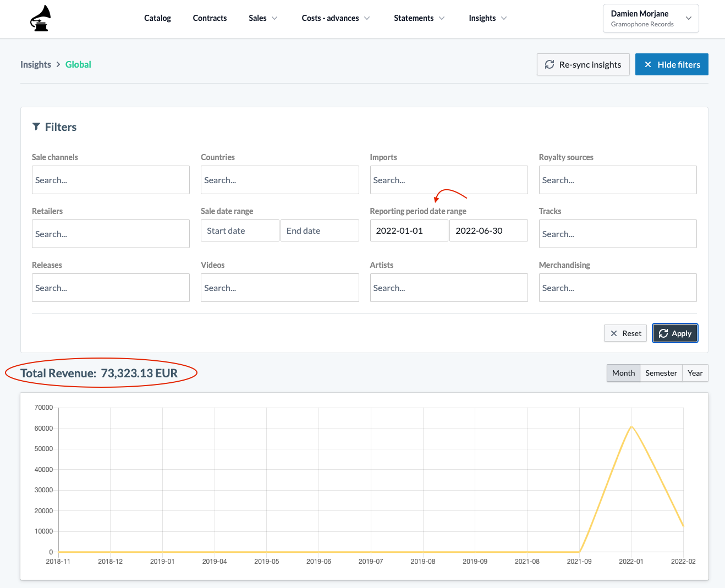
Task: Open the Catalog menu item
Action: [x=157, y=18]
